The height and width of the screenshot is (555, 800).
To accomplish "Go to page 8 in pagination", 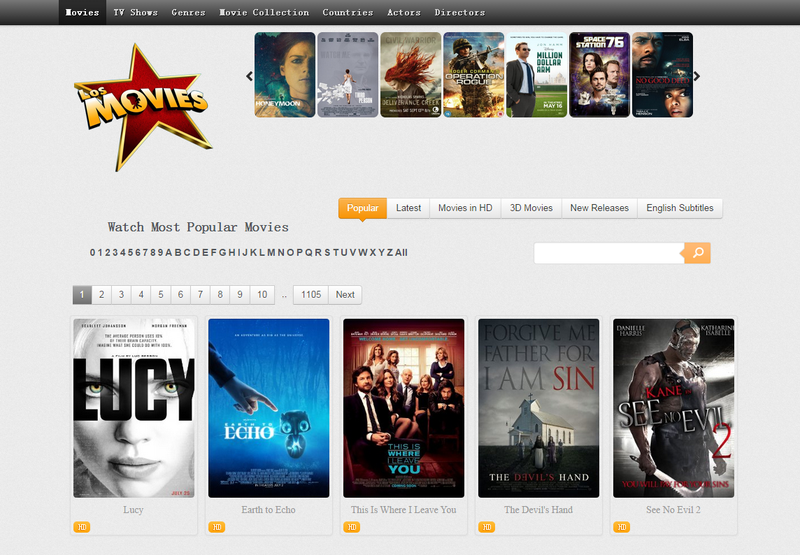I will [220, 295].
